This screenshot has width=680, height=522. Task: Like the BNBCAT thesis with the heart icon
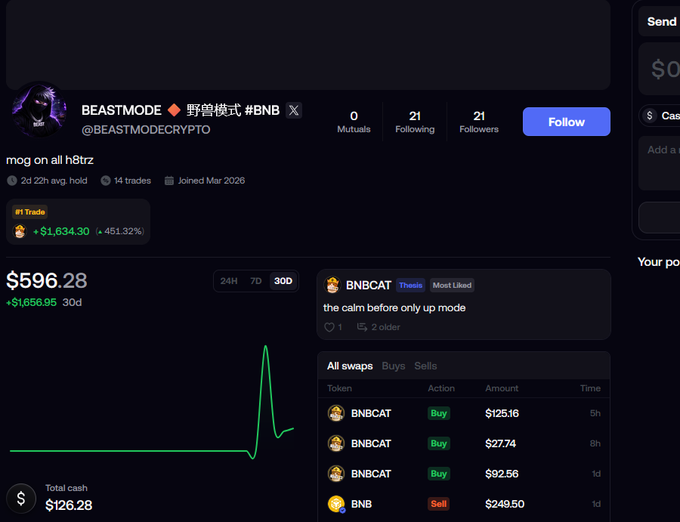pyautogui.click(x=330, y=327)
